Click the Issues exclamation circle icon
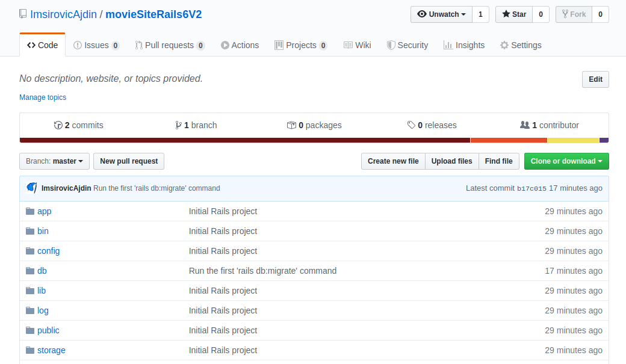Viewport: 626px width, 364px height. (78, 45)
